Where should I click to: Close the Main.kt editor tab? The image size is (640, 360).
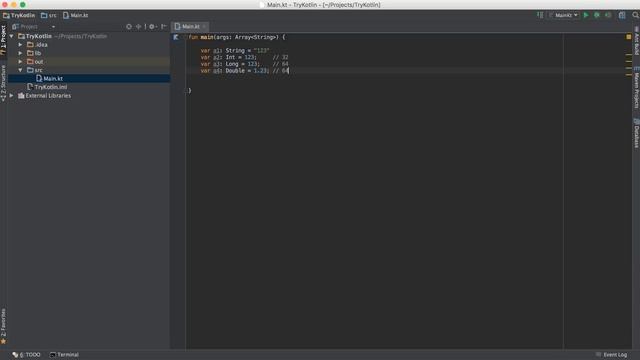point(204,27)
